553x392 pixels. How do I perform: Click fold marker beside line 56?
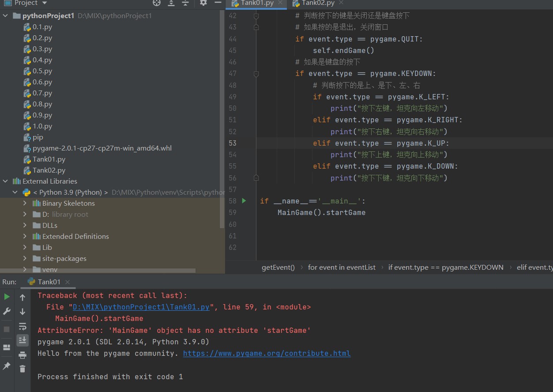256,177
